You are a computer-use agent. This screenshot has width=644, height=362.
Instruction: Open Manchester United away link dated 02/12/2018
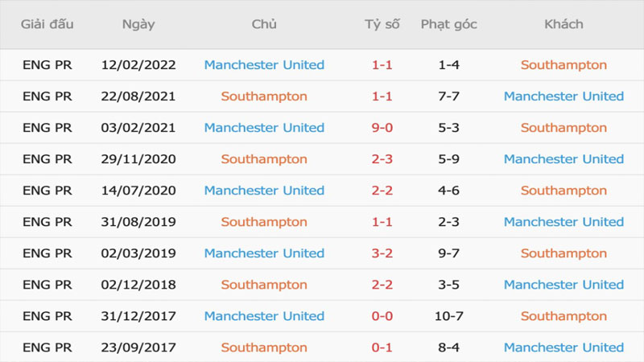point(563,285)
